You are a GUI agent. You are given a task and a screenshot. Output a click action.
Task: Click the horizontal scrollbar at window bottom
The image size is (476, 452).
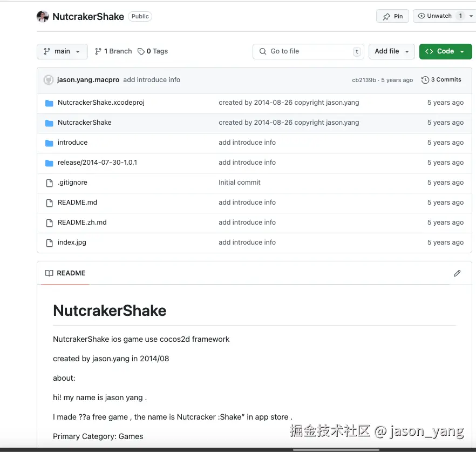336,450
